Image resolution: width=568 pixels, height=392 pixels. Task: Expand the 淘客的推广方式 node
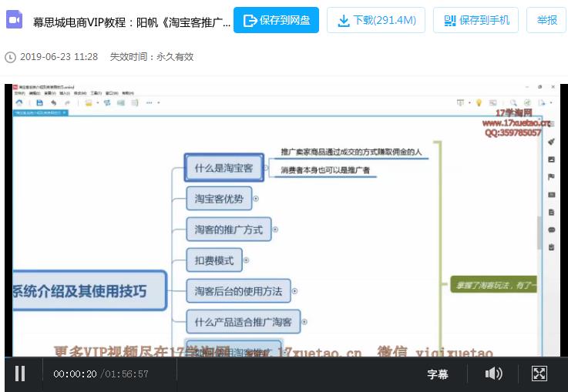click(275, 230)
